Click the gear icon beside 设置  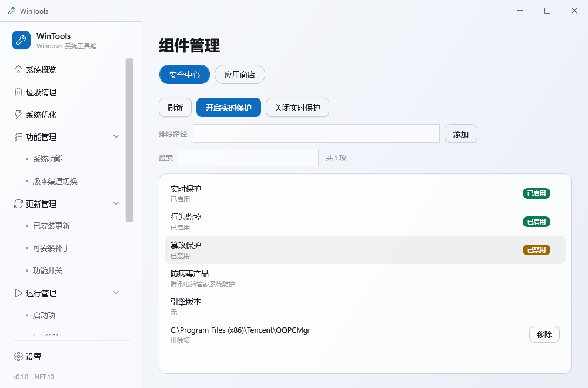coord(18,356)
